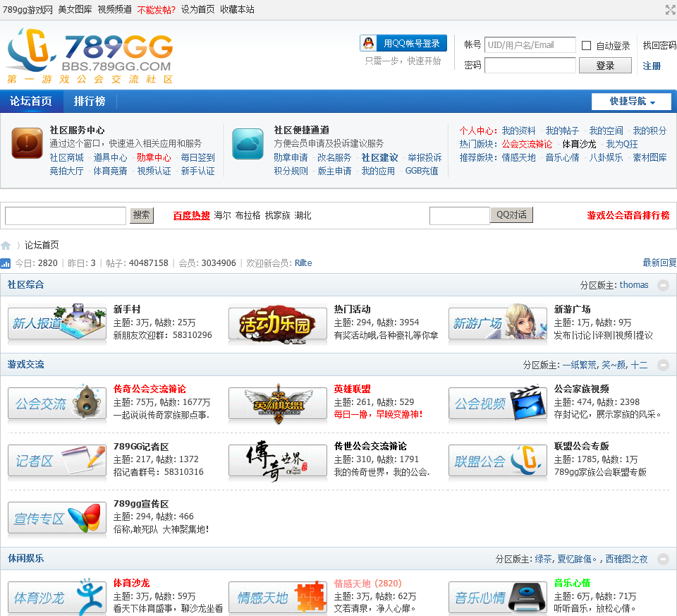Image resolution: width=677 pixels, height=616 pixels.
Task: Click the 注册 link
Action: (x=652, y=66)
